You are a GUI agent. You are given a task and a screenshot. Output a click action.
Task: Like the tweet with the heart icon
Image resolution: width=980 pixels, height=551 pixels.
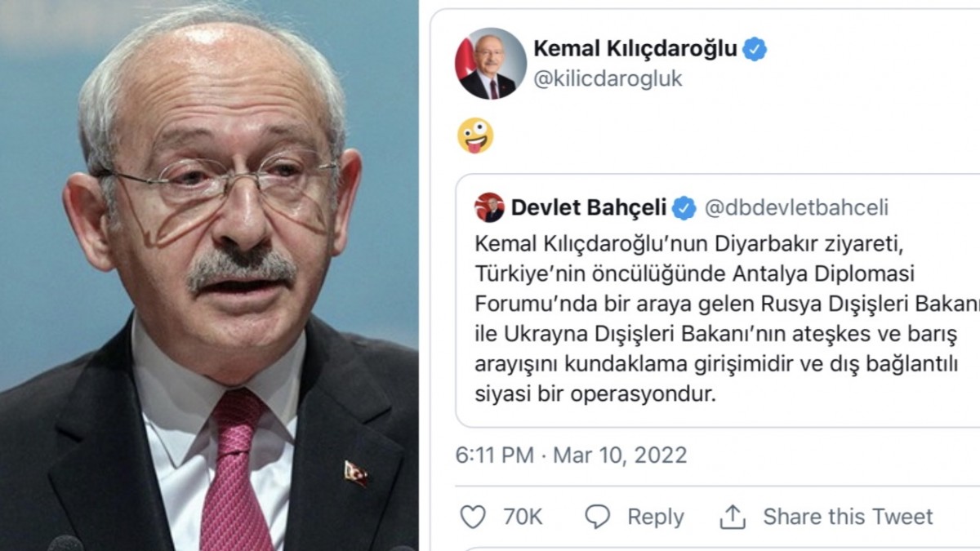click(473, 516)
